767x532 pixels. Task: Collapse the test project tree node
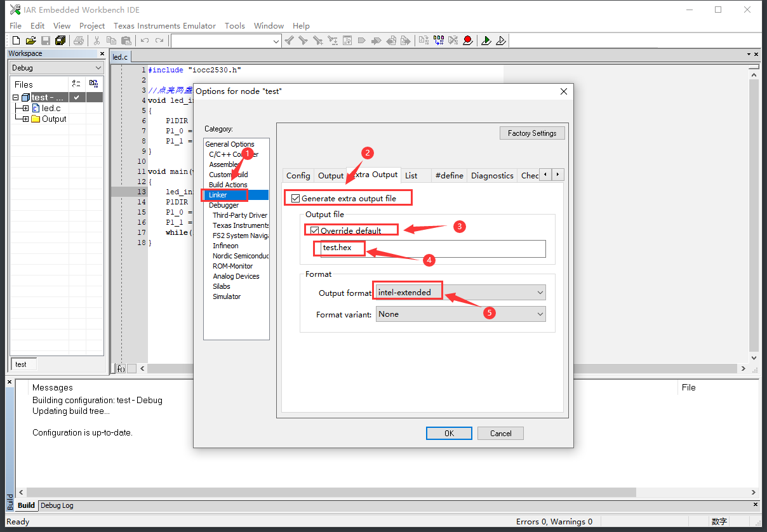pos(16,98)
